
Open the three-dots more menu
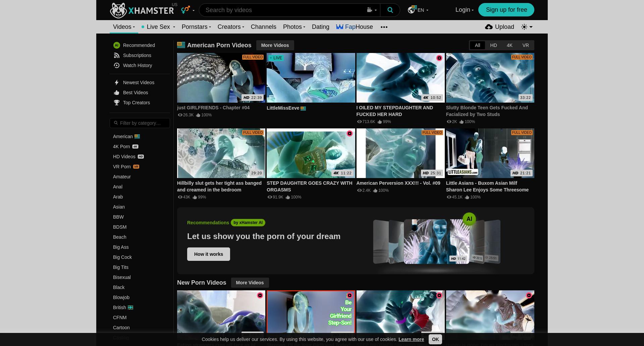384,27
